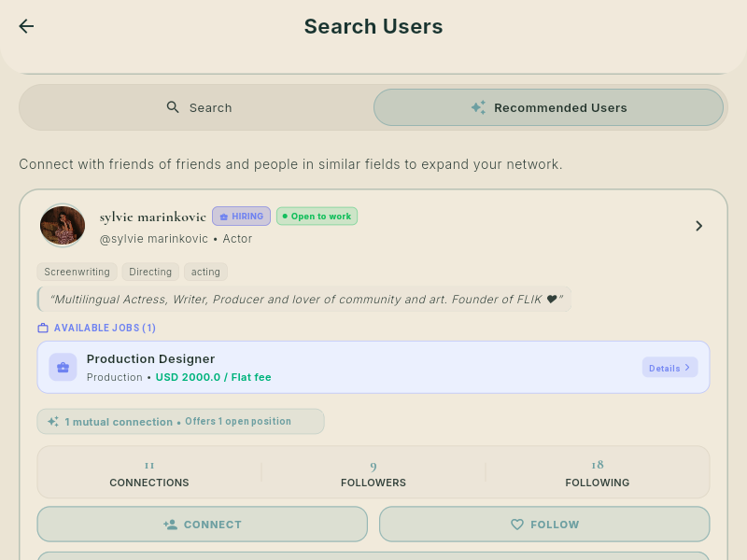The height and width of the screenshot is (560, 747).
Task: Click the @sylvie marinkovic handle text
Action: pyautogui.click(x=154, y=239)
